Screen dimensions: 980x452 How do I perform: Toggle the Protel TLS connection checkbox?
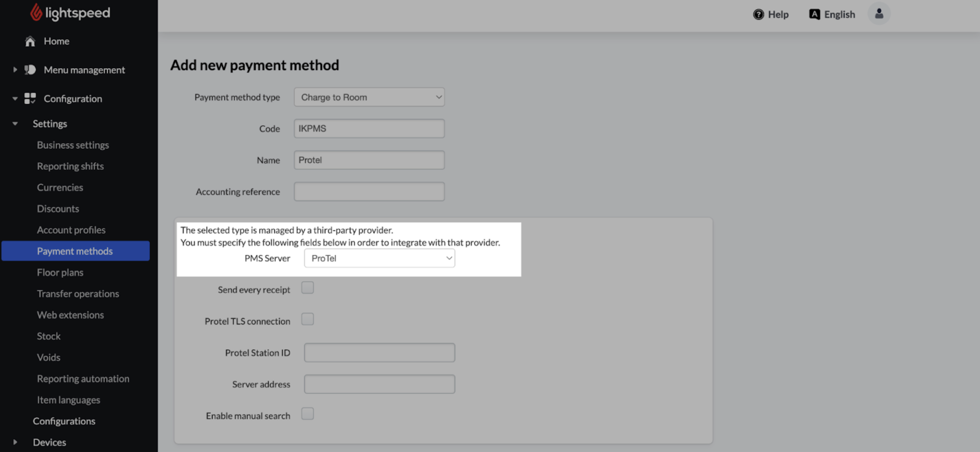(307, 319)
